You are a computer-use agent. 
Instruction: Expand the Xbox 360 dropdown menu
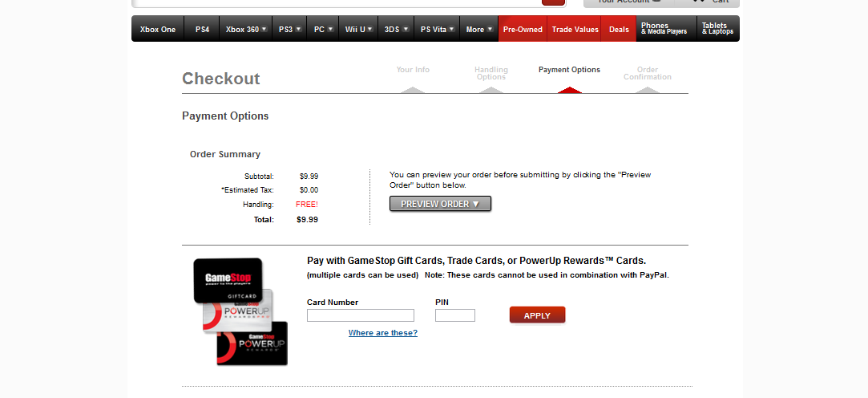pyautogui.click(x=246, y=30)
